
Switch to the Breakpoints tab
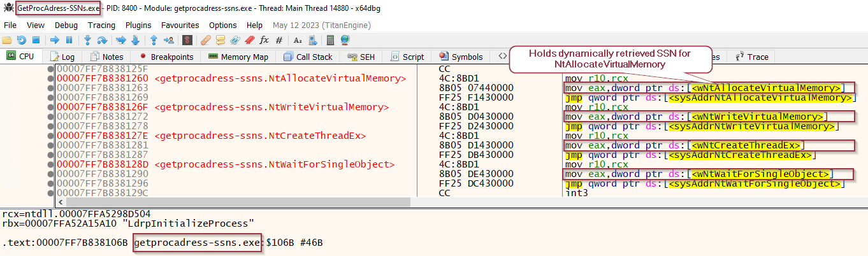(166, 57)
